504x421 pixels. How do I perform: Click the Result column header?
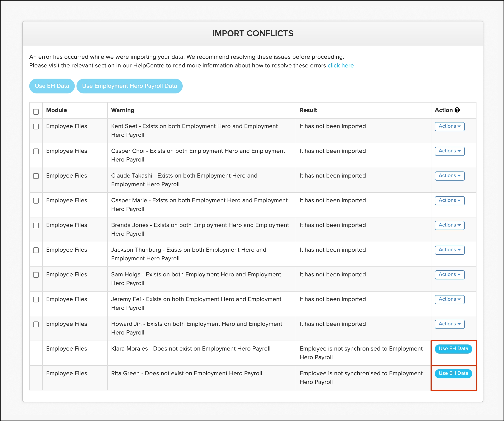point(308,110)
